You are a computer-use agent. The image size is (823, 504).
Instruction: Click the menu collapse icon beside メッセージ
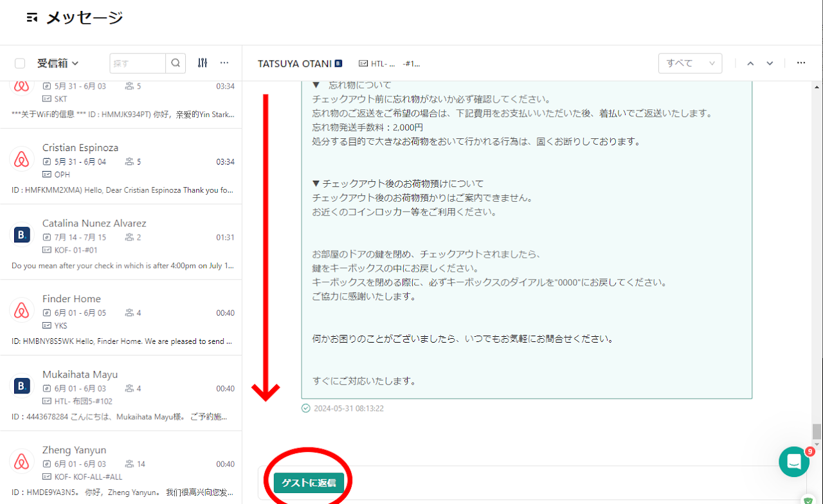[32, 18]
